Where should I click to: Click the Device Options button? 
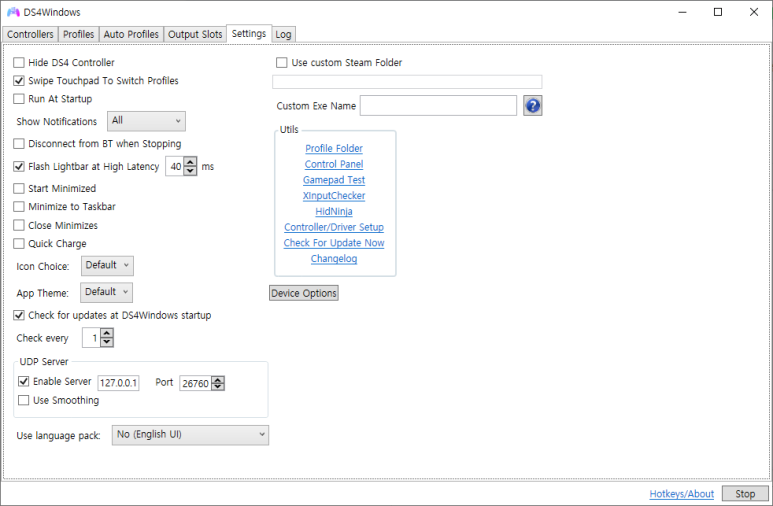click(x=304, y=293)
